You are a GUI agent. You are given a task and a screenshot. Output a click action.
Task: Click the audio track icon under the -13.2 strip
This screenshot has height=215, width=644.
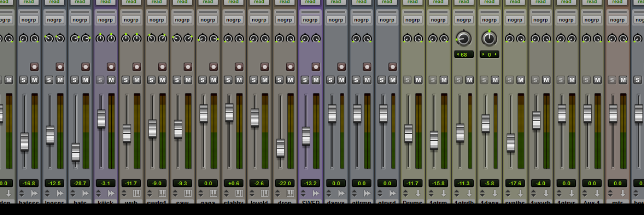pyautogui.click(x=316, y=193)
